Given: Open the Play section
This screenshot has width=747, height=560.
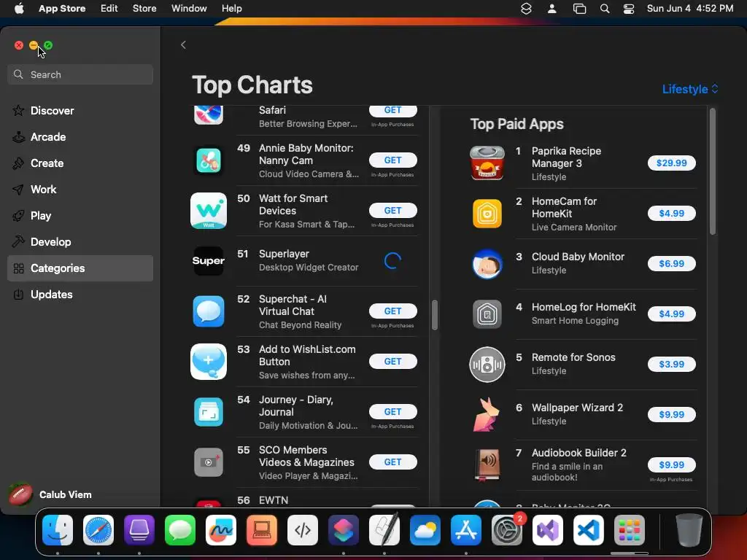Looking at the screenshot, I should [80, 215].
